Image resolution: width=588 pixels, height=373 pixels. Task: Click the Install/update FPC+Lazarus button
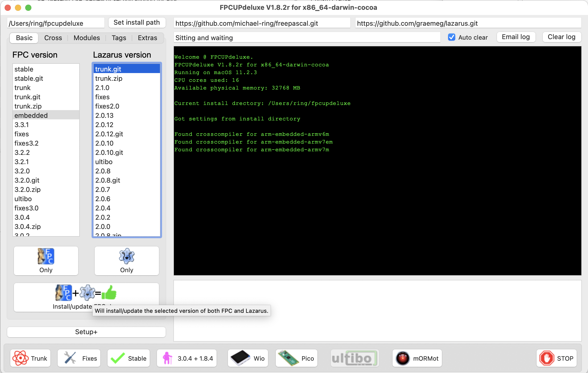(x=86, y=297)
